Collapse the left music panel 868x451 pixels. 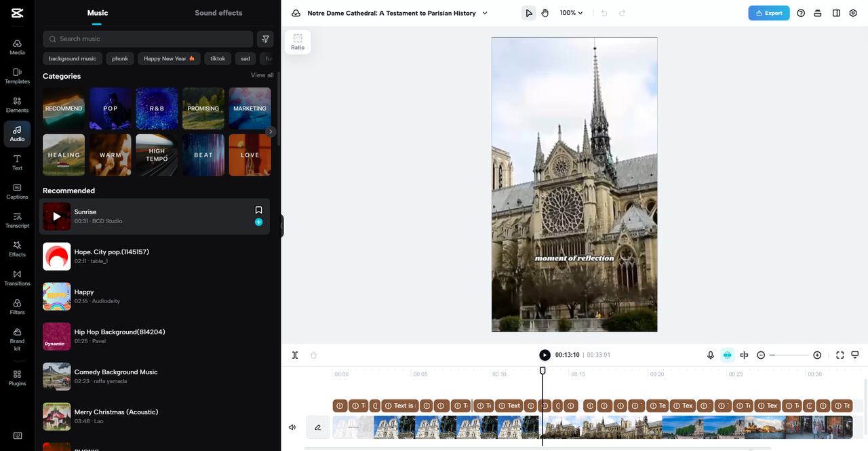pyautogui.click(x=281, y=226)
